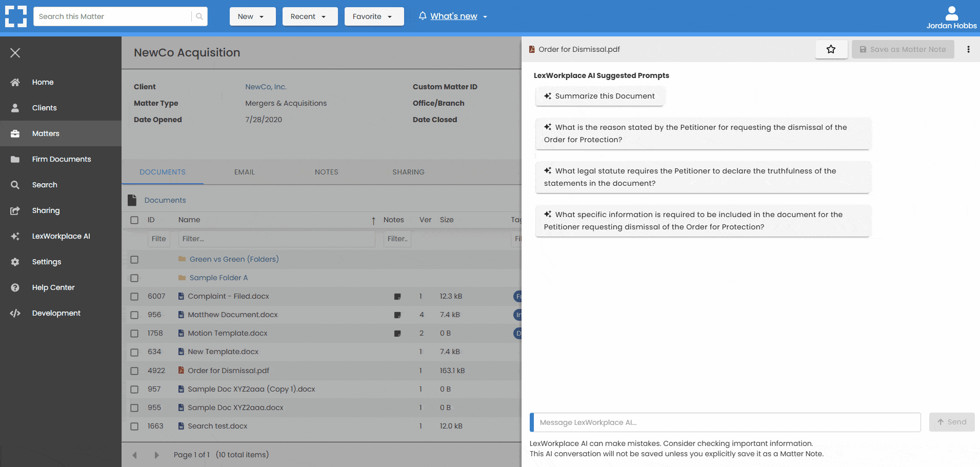Click the Send button

click(x=952, y=422)
